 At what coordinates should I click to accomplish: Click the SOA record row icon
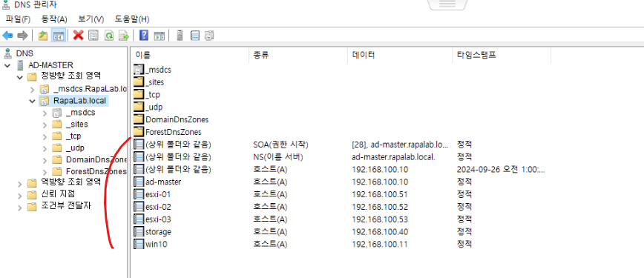click(139, 145)
